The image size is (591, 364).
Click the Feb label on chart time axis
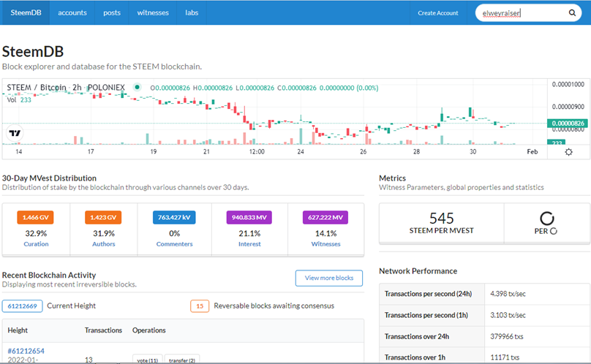pyautogui.click(x=532, y=151)
